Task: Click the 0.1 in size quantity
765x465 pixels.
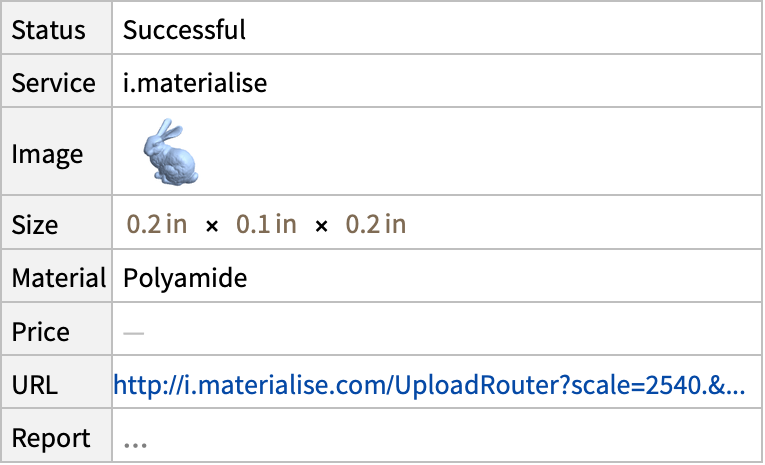Action: pyautogui.click(x=266, y=224)
